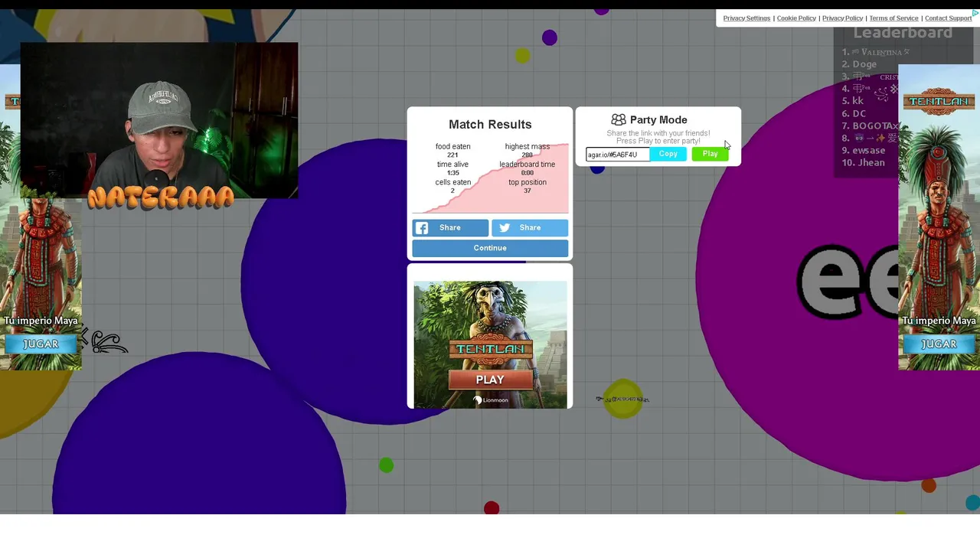Click the match results mass graph
Viewport: 980px width, 551px height.
pyautogui.click(x=491, y=178)
